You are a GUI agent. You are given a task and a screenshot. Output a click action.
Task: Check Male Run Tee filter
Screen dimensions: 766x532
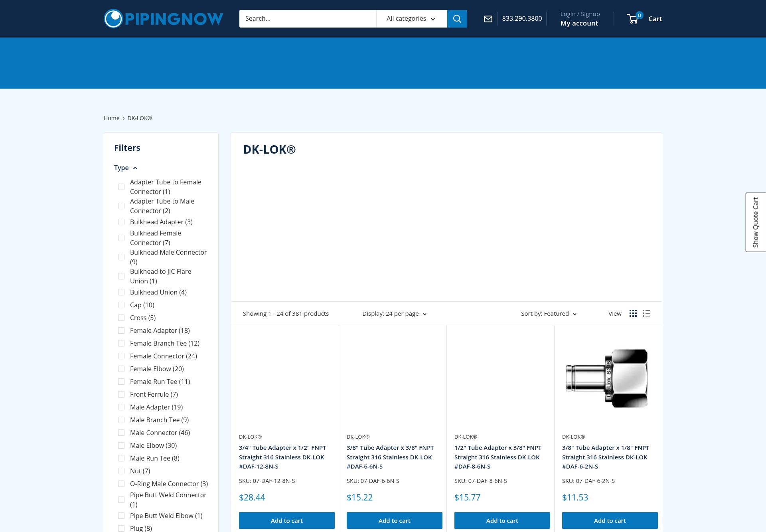click(x=121, y=458)
